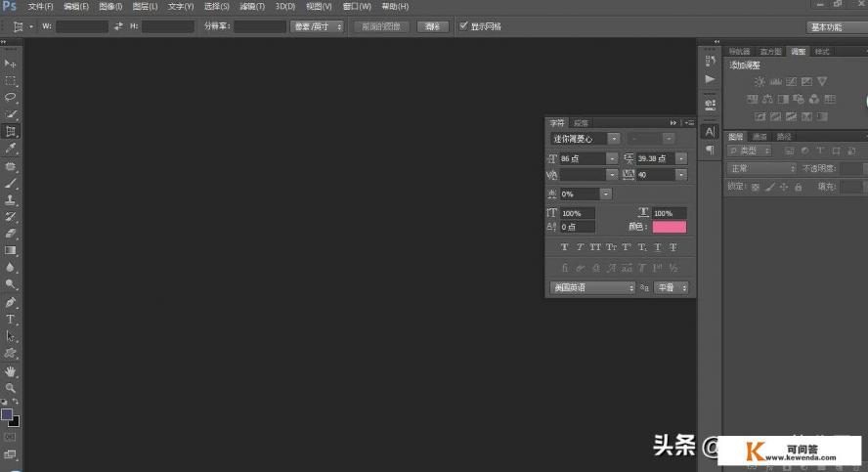868x472 pixels.
Task: Select the Rectangular Marquee tool
Action: (10, 81)
